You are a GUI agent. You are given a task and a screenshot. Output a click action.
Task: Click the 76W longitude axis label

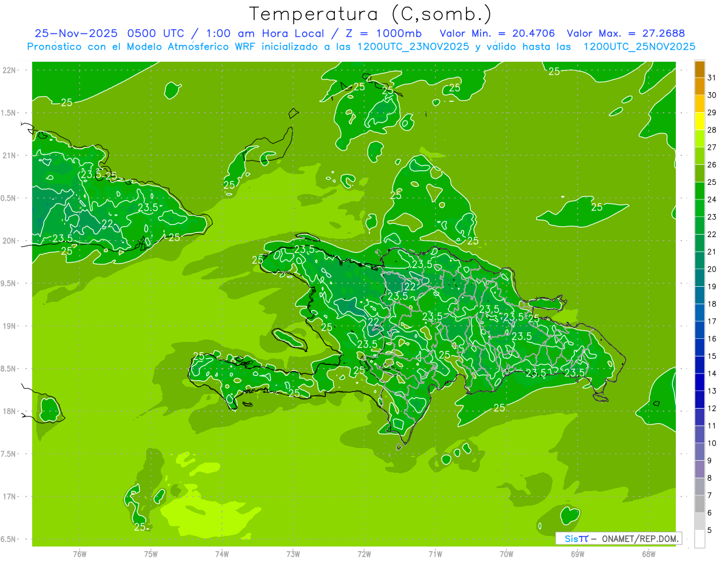pyautogui.click(x=79, y=554)
